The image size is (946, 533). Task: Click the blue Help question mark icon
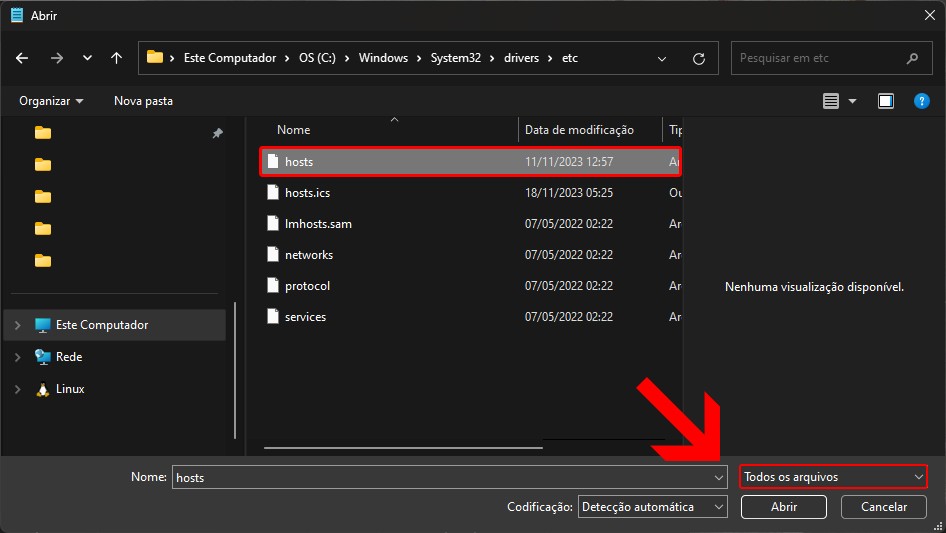[922, 101]
